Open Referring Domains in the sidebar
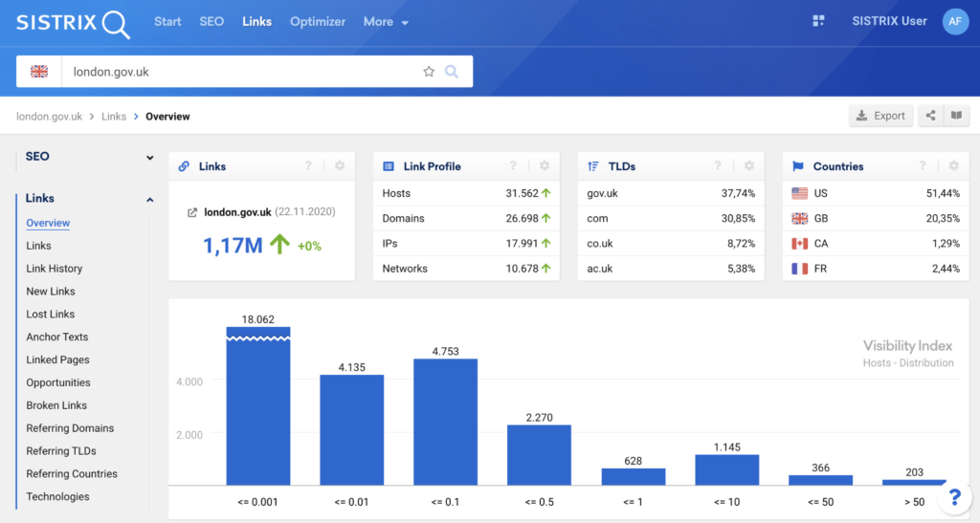The height and width of the screenshot is (523, 980). coord(70,428)
